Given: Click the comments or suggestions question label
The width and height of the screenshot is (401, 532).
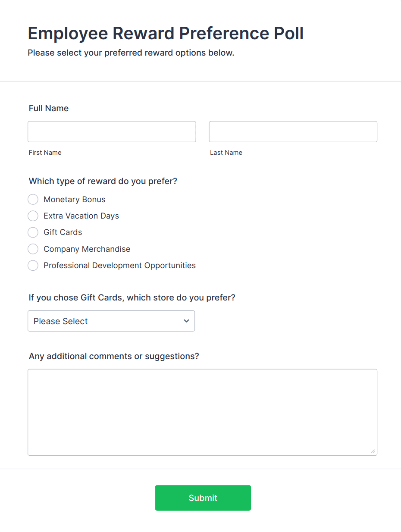Looking at the screenshot, I should (x=113, y=356).
